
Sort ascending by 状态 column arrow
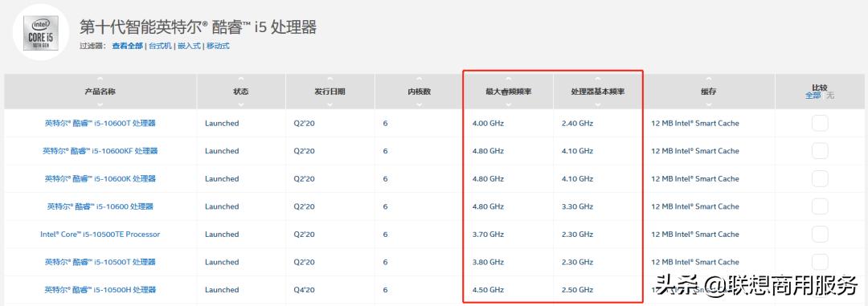[241, 79]
